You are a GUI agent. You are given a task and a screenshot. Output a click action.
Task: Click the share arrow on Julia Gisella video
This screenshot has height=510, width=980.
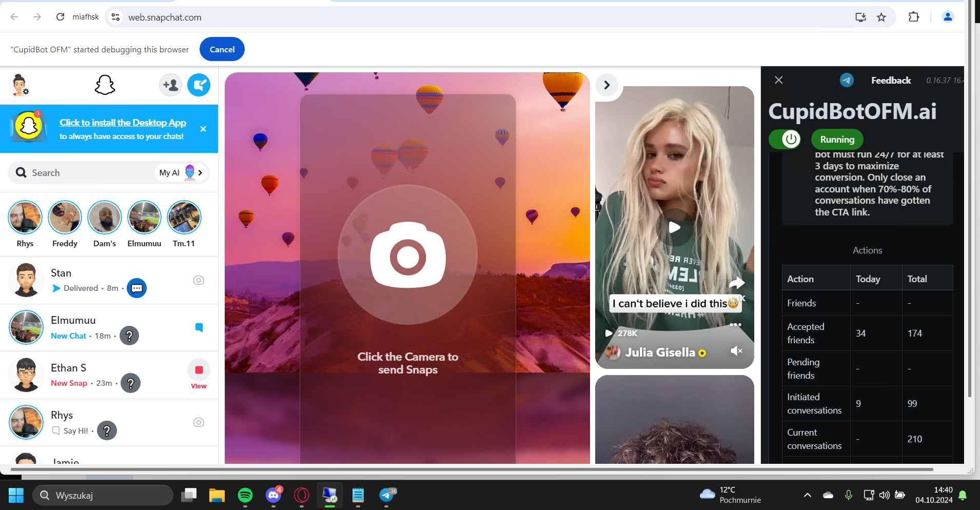(x=737, y=283)
